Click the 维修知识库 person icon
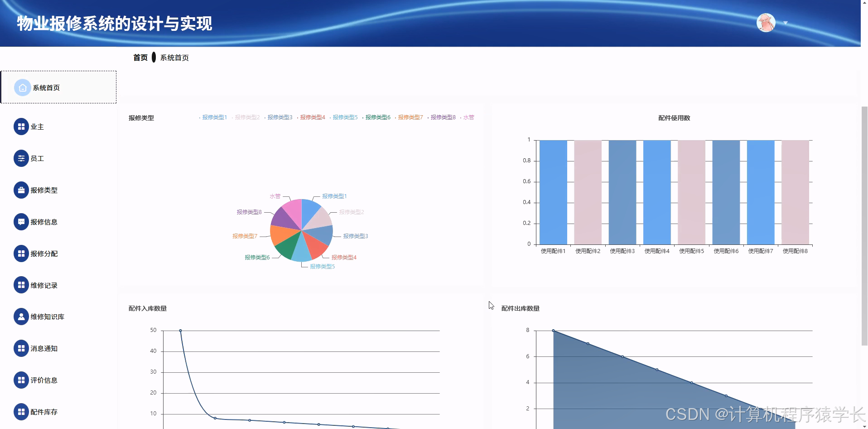 (x=21, y=317)
